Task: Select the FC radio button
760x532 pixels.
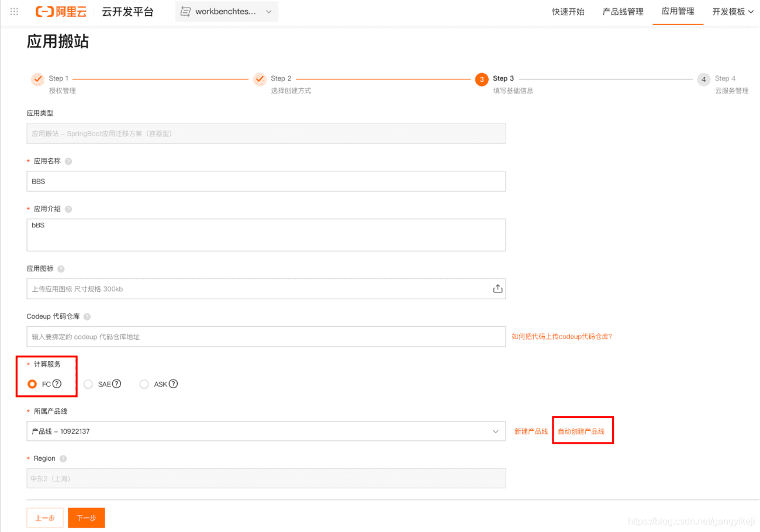Action: [x=32, y=384]
